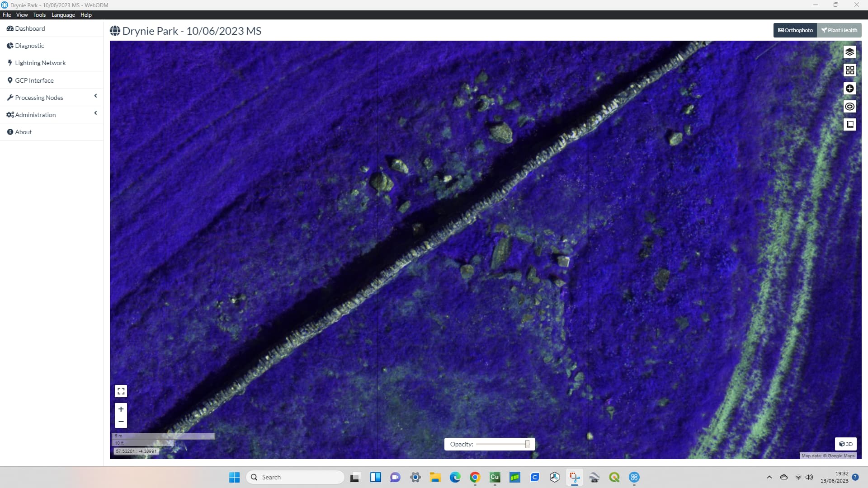
Task: Show hidden system tray icons chevron
Action: [769, 477]
